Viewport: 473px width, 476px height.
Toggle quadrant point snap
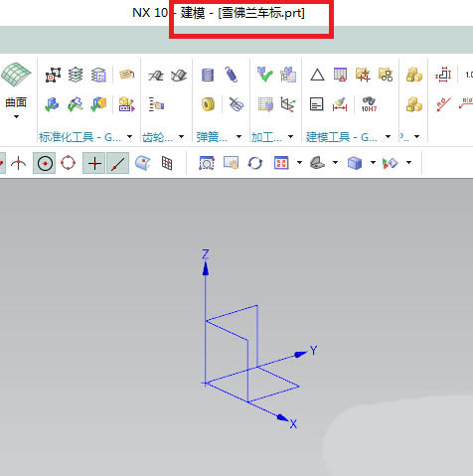tap(69, 163)
